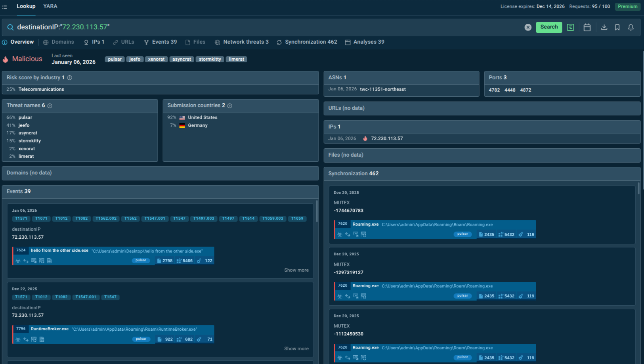Click the flame icon next to 72.230.113.57 in IPs
The image size is (644, 364).
point(365,138)
